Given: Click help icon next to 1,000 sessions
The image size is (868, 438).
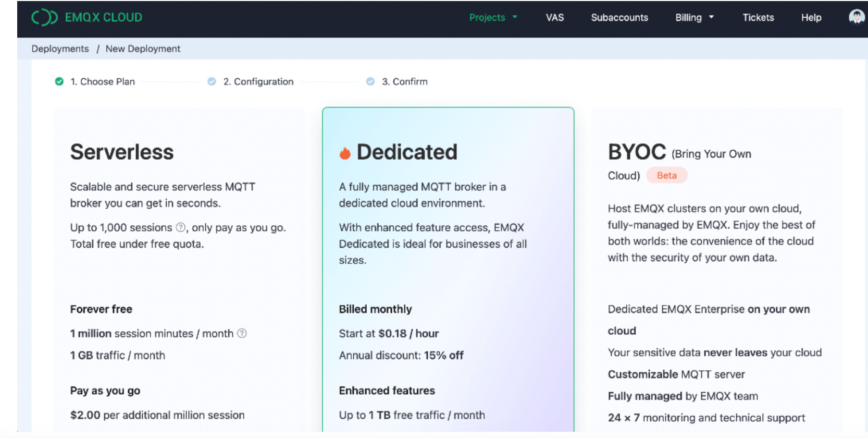Looking at the screenshot, I should [180, 227].
